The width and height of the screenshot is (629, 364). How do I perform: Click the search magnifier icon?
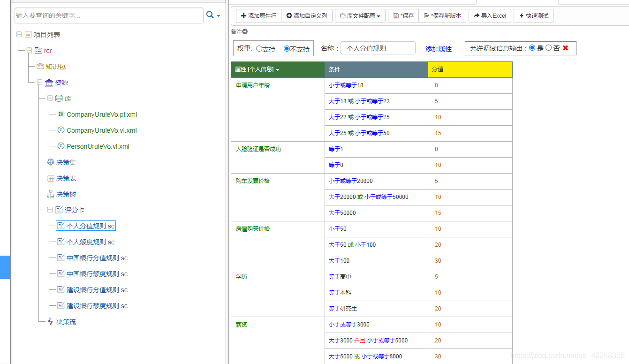(x=210, y=15)
